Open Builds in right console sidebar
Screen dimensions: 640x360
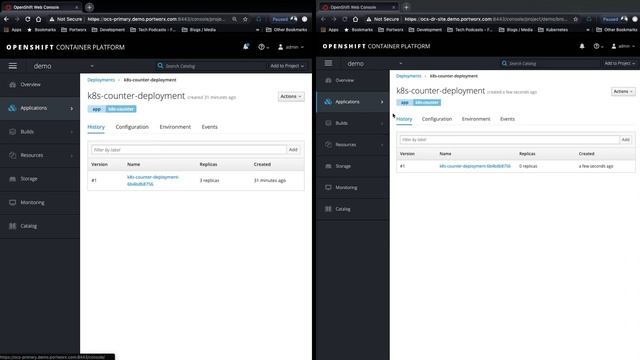[x=353, y=123]
